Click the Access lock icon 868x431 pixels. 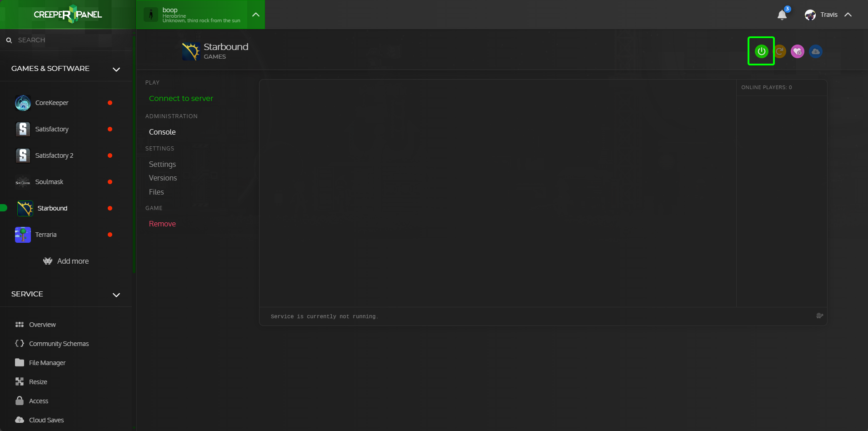[20, 401]
